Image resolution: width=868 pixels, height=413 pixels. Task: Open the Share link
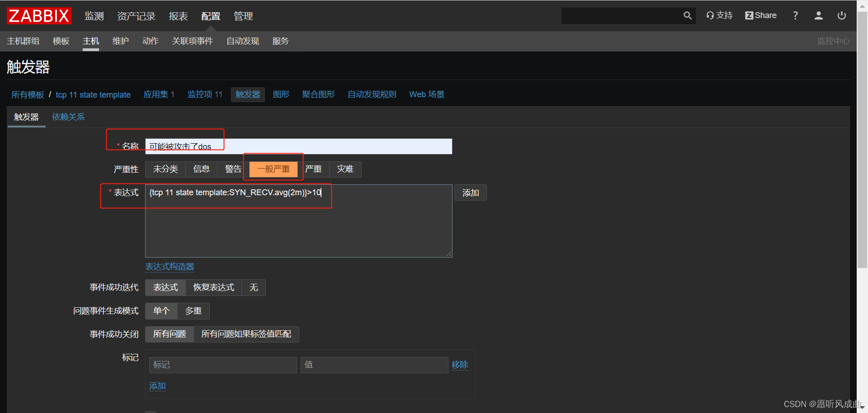[x=761, y=16]
